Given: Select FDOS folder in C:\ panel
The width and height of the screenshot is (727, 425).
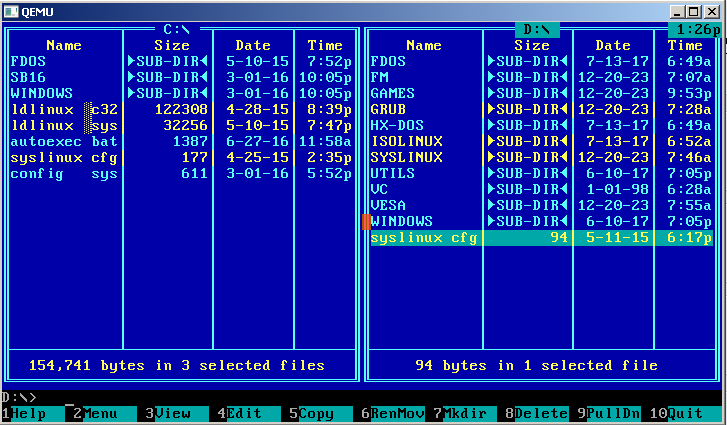Looking at the screenshot, I should [x=28, y=61].
